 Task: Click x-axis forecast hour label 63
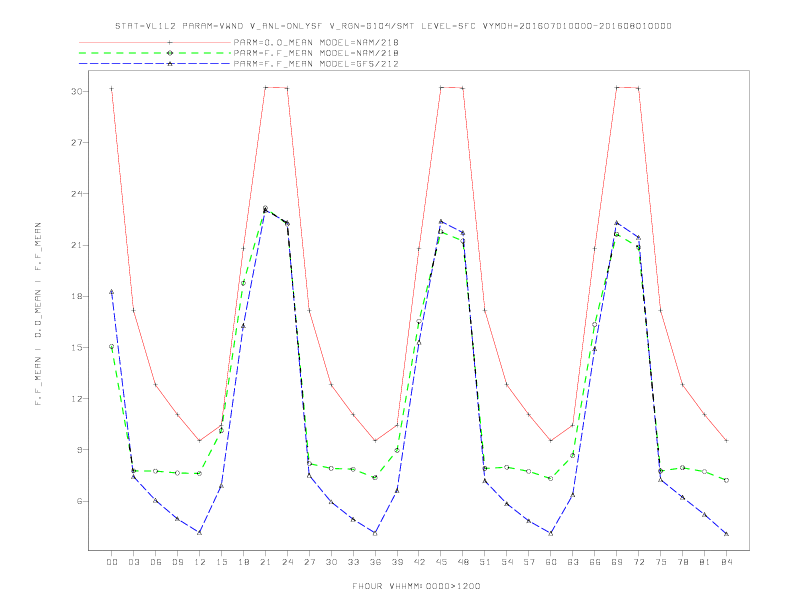point(573,562)
